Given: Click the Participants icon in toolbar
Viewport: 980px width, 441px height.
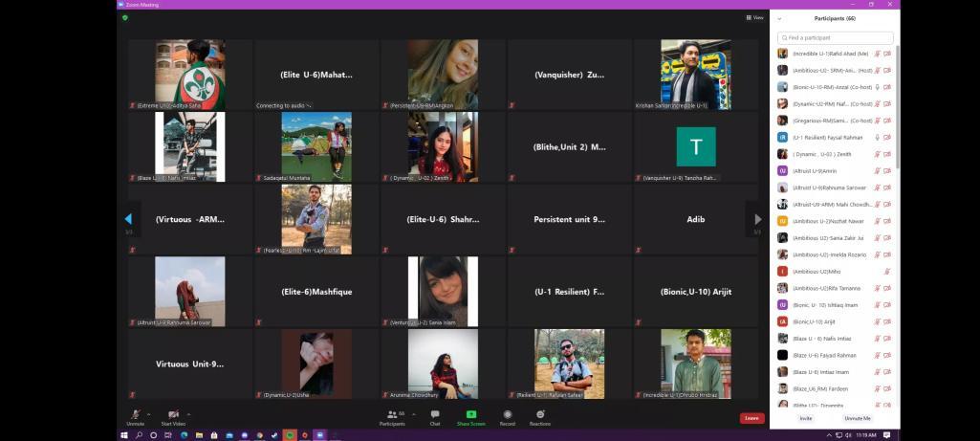Looking at the screenshot, I should tap(390, 415).
